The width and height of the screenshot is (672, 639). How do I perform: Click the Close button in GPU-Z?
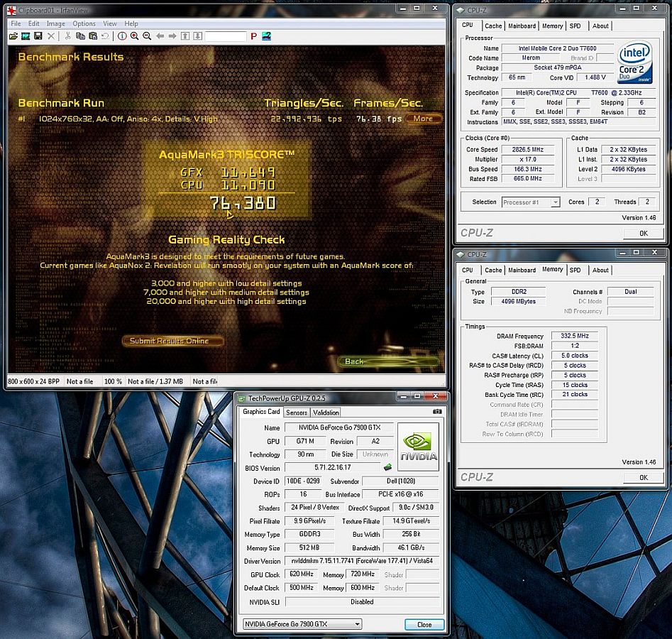(x=424, y=624)
